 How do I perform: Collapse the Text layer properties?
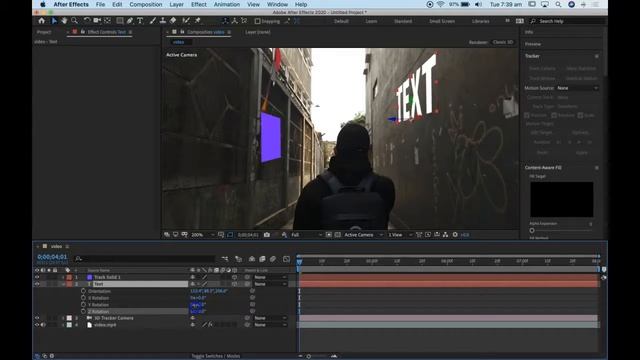(x=63, y=284)
